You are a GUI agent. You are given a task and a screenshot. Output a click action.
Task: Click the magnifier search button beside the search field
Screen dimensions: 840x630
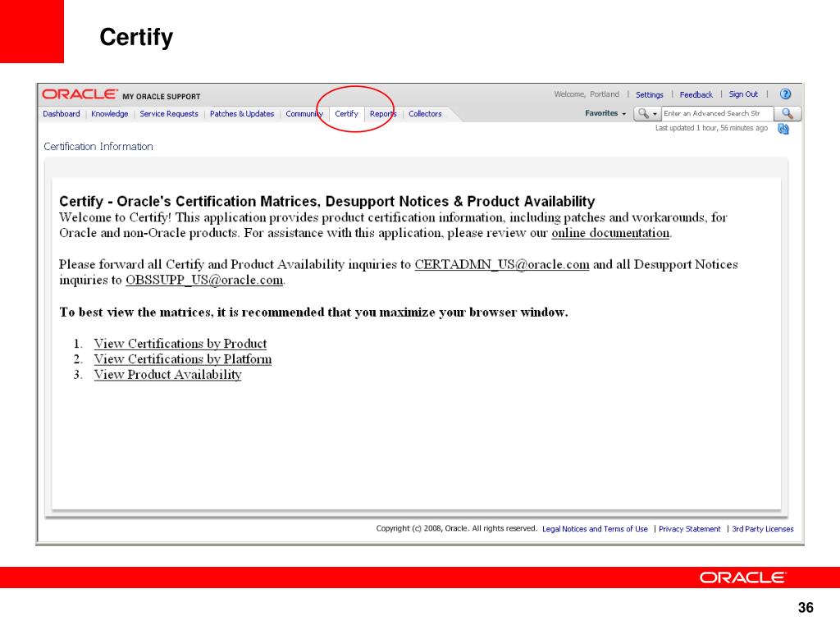(787, 113)
